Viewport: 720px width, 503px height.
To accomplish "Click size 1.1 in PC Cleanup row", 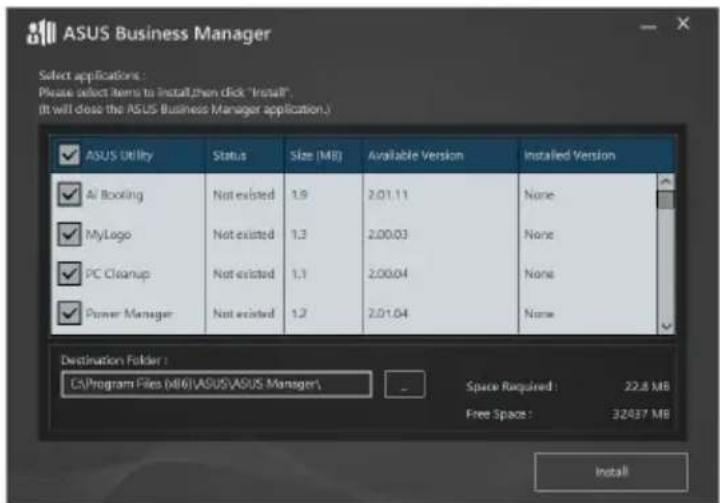I will (299, 274).
